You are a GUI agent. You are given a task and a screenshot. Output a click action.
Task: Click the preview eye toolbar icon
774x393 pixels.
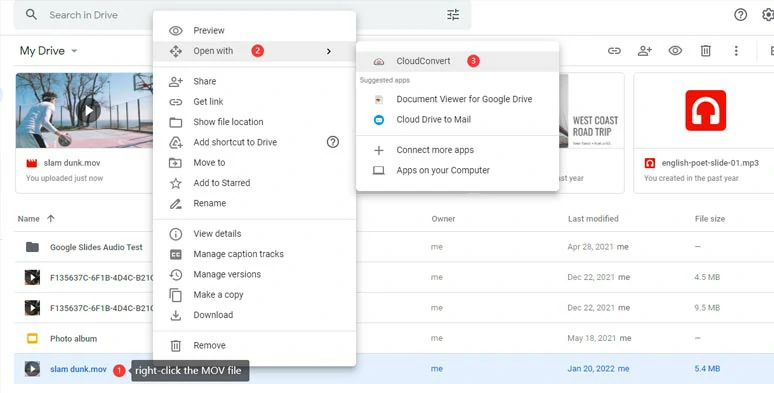675,50
